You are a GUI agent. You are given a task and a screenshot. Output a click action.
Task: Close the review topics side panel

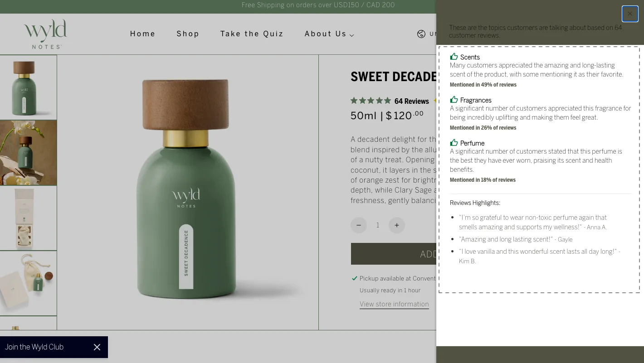tap(630, 14)
